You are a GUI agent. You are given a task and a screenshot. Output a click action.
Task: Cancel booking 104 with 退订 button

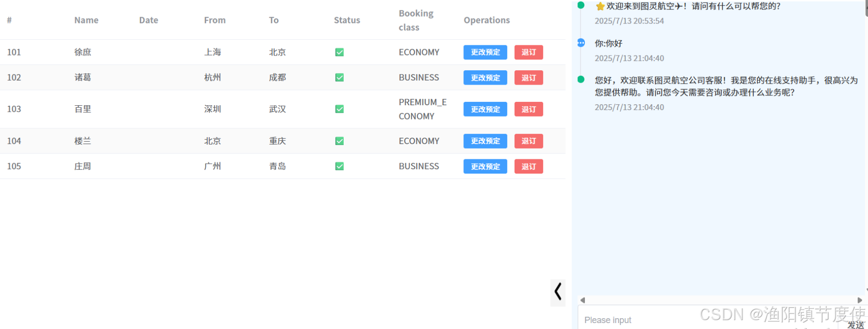point(529,141)
